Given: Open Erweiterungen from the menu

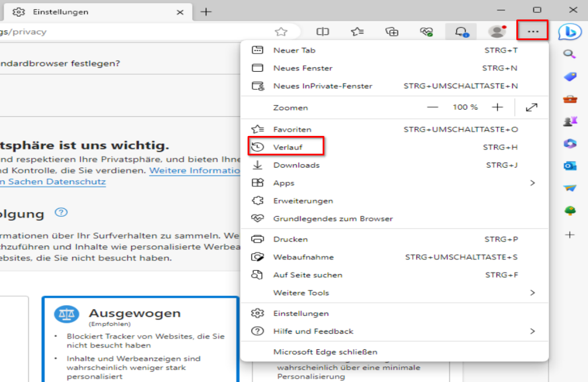Looking at the screenshot, I should tap(394, 201).
